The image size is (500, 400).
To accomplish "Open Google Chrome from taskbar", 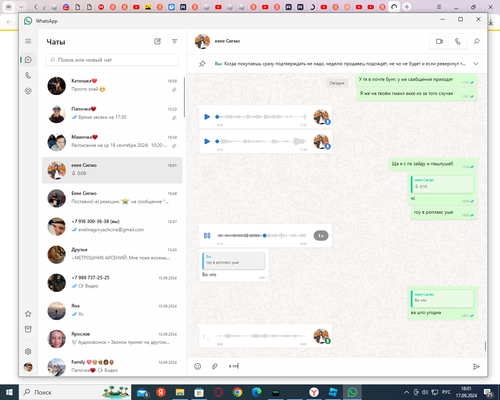I will point(237,392).
